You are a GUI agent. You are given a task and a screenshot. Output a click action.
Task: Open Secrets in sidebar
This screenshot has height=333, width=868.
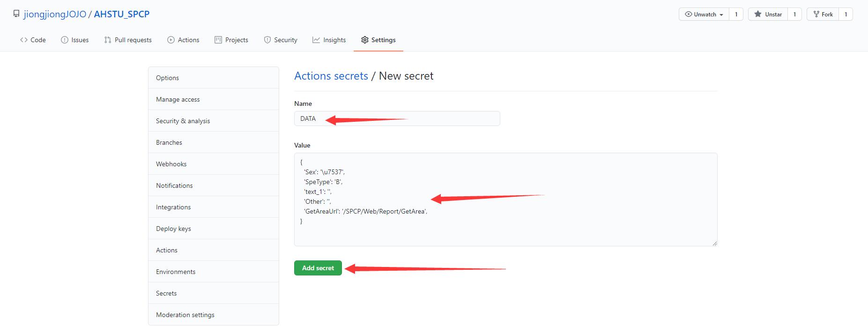pyautogui.click(x=214, y=293)
